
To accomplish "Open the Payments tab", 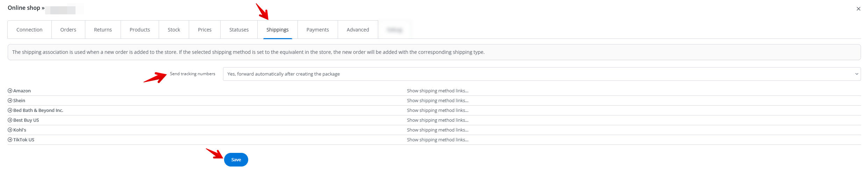I will (x=317, y=30).
